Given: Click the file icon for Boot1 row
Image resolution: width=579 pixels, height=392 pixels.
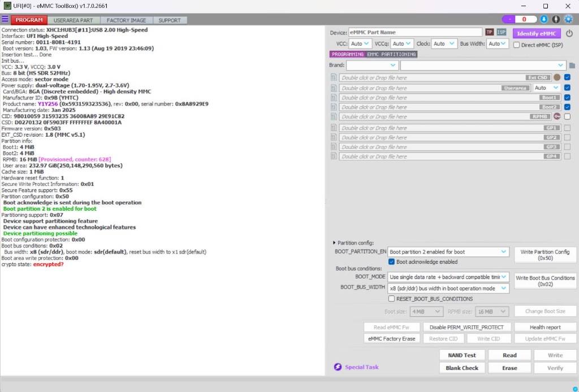Looking at the screenshot, I should (x=334, y=97).
